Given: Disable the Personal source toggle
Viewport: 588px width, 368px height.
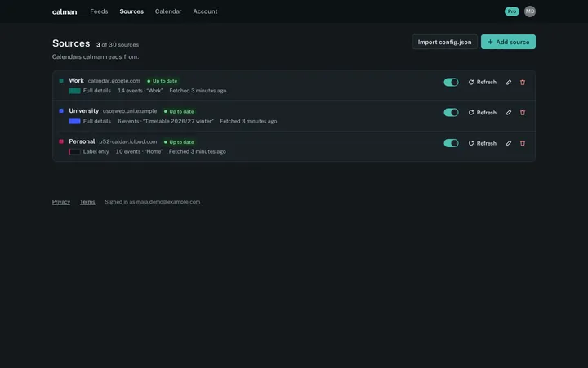Looking at the screenshot, I should click(451, 143).
